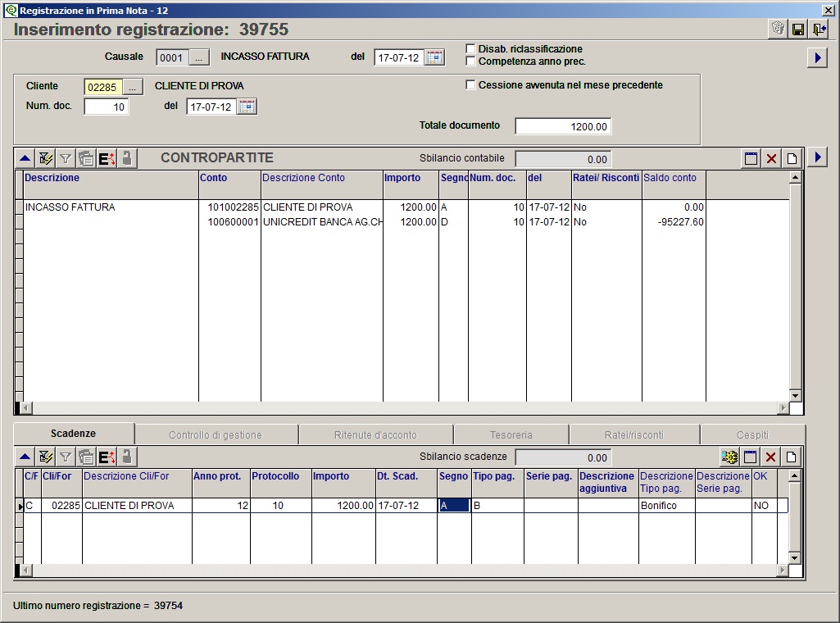Image resolution: width=840 pixels, height=623 pixels.
Task: Click the Protocollo column header in Scadenze
Action: pyautogui.click(x=281, y=483)
